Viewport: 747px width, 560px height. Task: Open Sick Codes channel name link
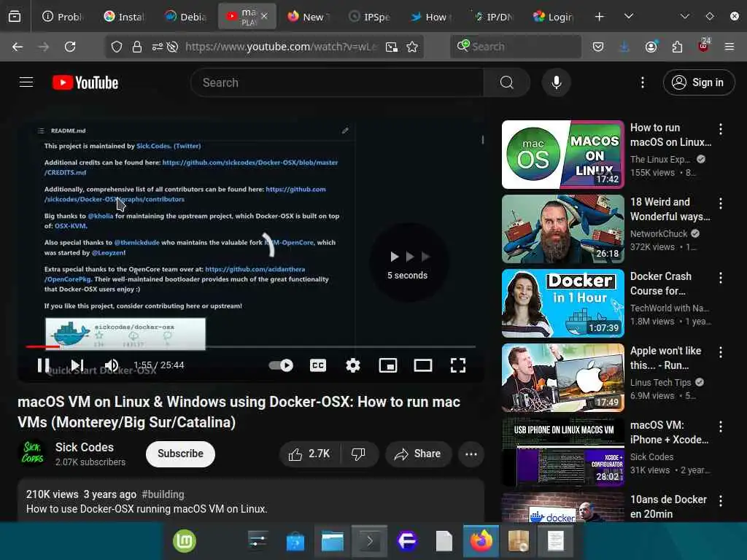point(85,447)
